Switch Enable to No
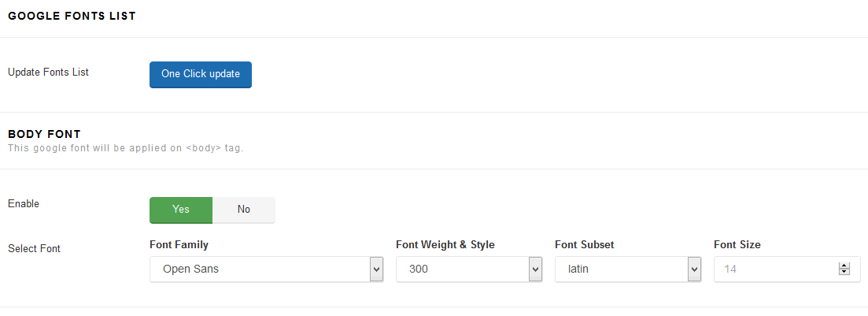Screen dimensions: 868x316 tap(244, 210)
